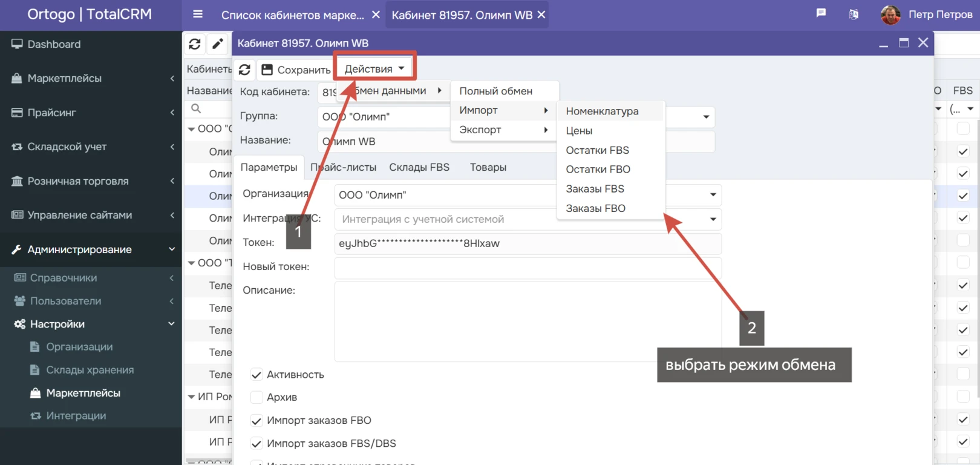Choose Заказы FBS import option
Screen dimensions: 980x465
(611, 189)
